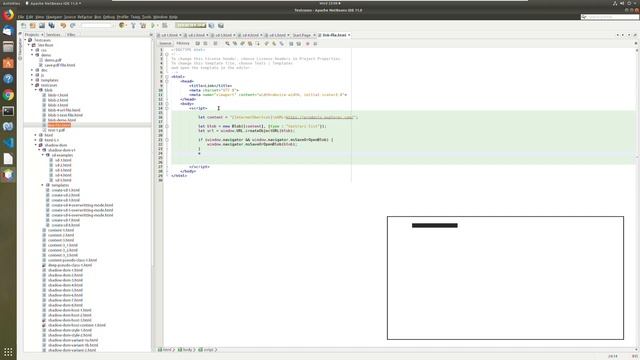Open the Tools menu
The height and width of the screenshot is (360, 640).
(x=147, y=17)
